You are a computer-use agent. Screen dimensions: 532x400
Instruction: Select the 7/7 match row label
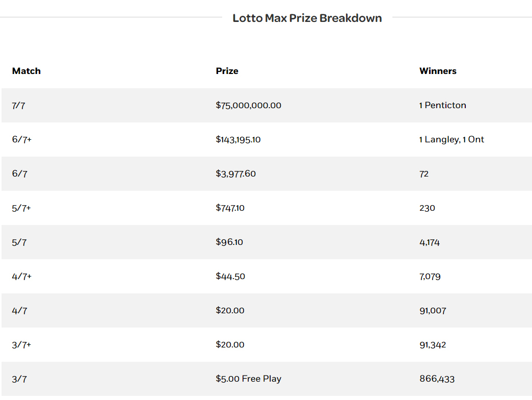pos(19,106)
